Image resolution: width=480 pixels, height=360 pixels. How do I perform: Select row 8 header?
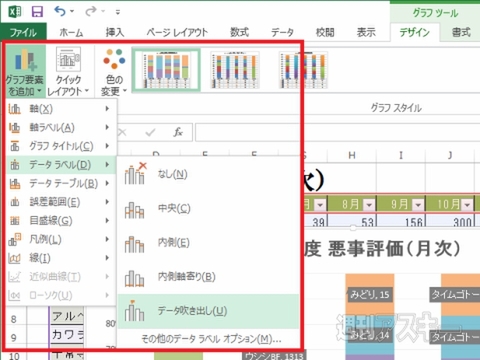tap(14, 319)
